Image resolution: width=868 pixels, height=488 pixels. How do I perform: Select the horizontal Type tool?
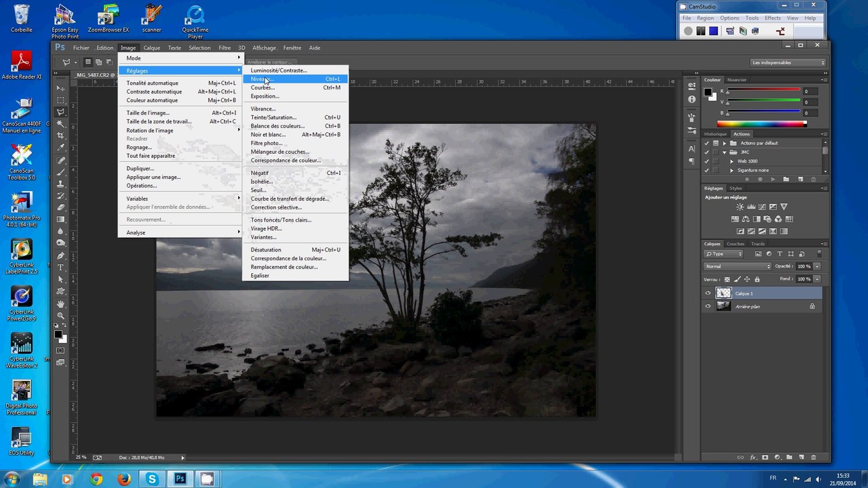61,267
